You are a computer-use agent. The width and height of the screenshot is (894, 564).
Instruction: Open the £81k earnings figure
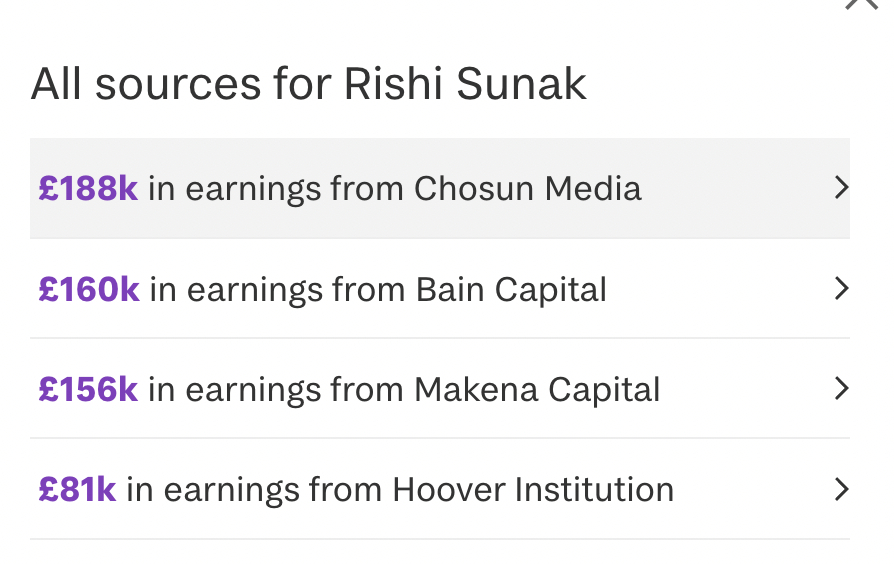tap(77, 489)
